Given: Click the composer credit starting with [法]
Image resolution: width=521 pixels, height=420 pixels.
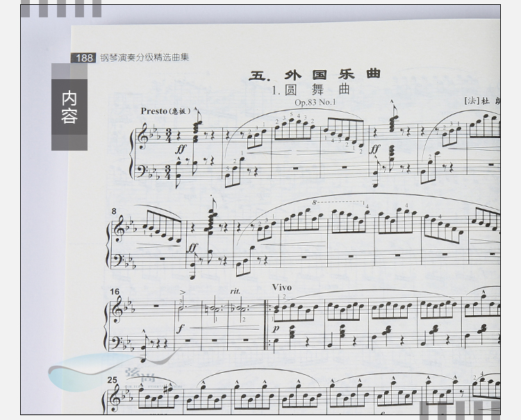Looking at the screenshot, I should click(x=483, y=101).
